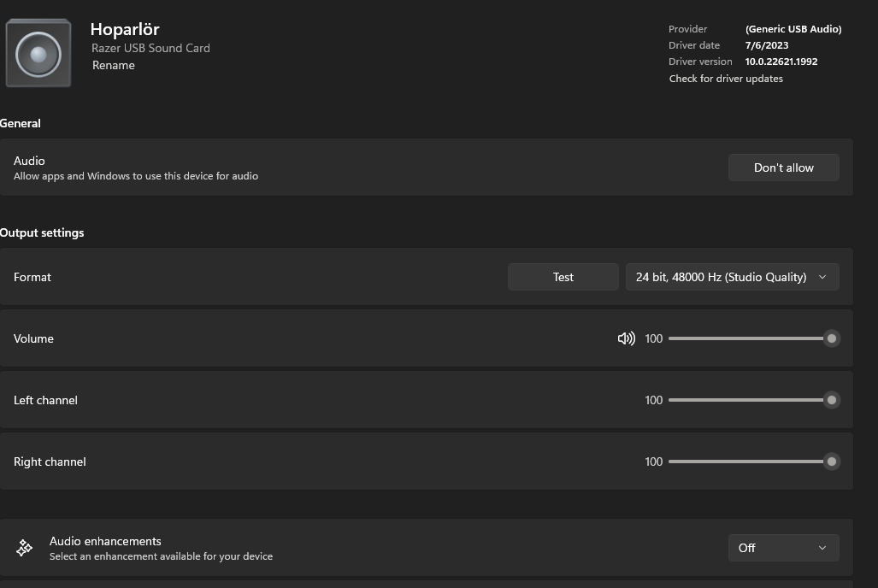Click the Audio allow apps setting row
878x588 pixels.
coord(342,168)
